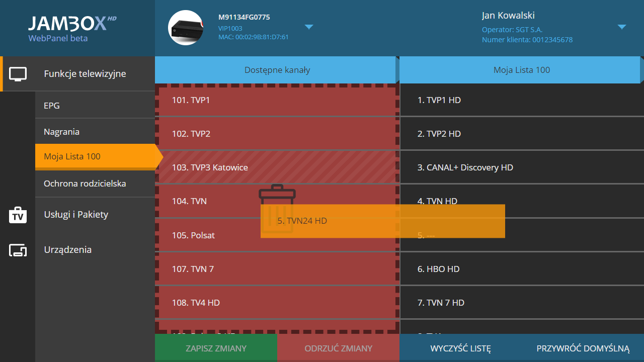644x362 pixels.
Task: Open the EPG submenu item
Action: [x=95, y=106]
